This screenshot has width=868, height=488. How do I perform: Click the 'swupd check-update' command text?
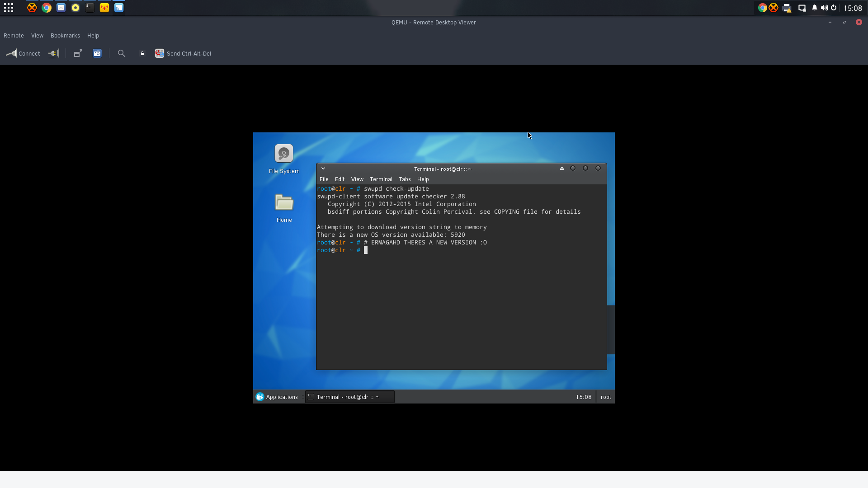click(396, 189)
